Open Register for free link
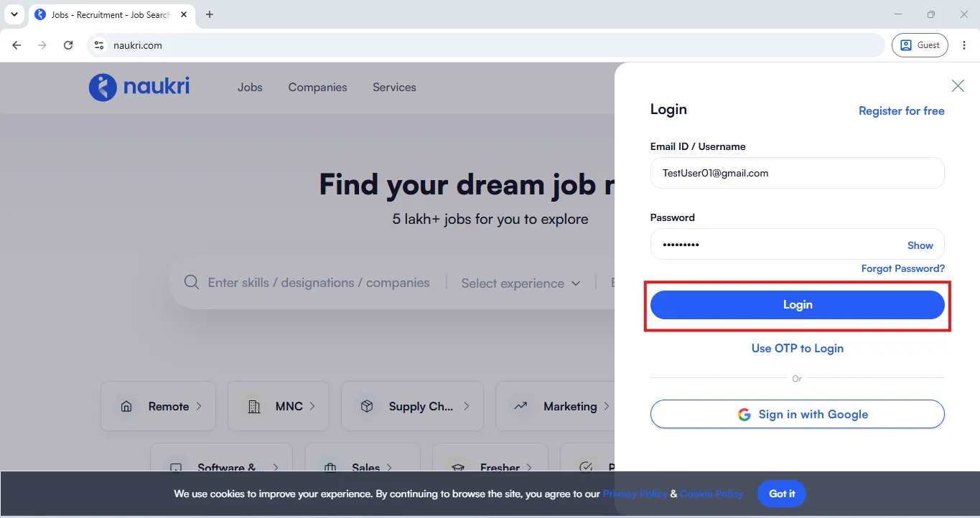Image resolution: width=980 pixels, height=518 pixels. tap(902, 110)
